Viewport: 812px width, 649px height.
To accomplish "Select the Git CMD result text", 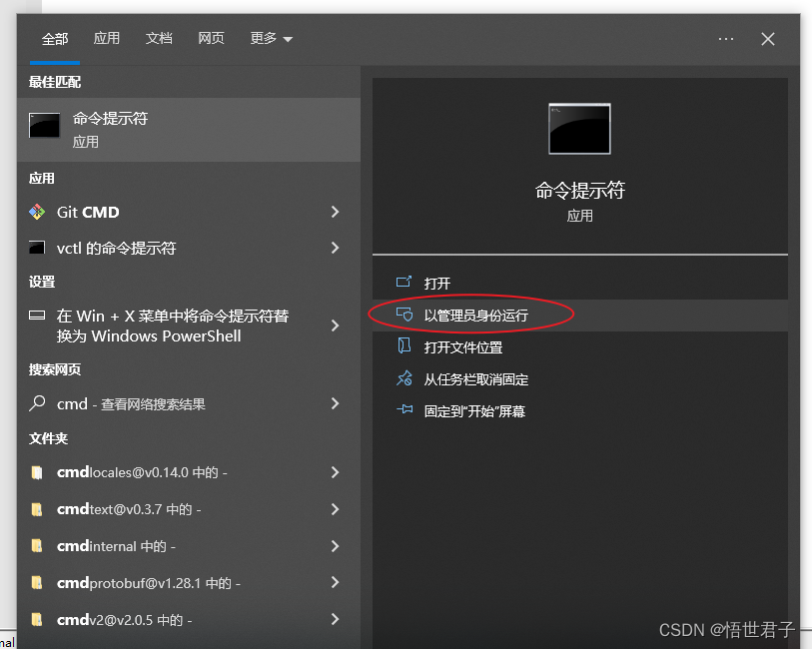I will [x=88, y=213].
